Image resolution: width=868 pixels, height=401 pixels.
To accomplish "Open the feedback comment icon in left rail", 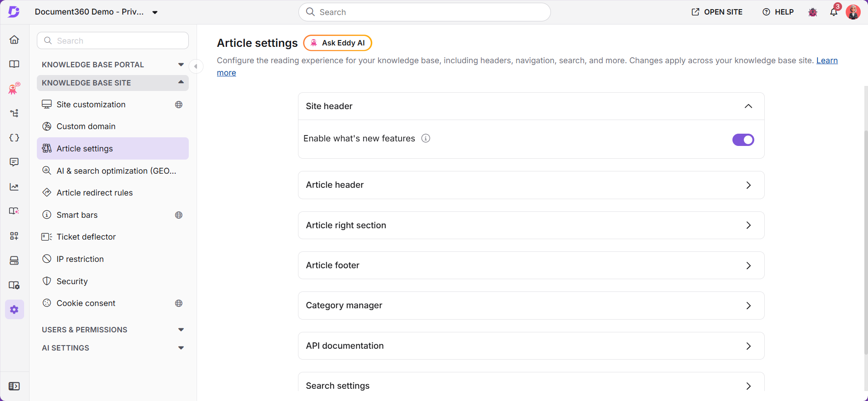I will coord(14,162).
